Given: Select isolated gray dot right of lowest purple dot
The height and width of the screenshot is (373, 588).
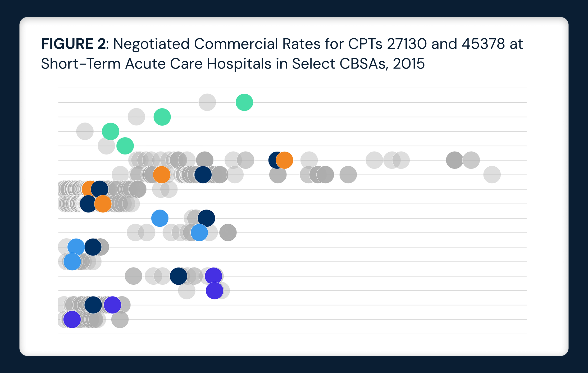Looking at the screenshot, I should pos(120,319).
